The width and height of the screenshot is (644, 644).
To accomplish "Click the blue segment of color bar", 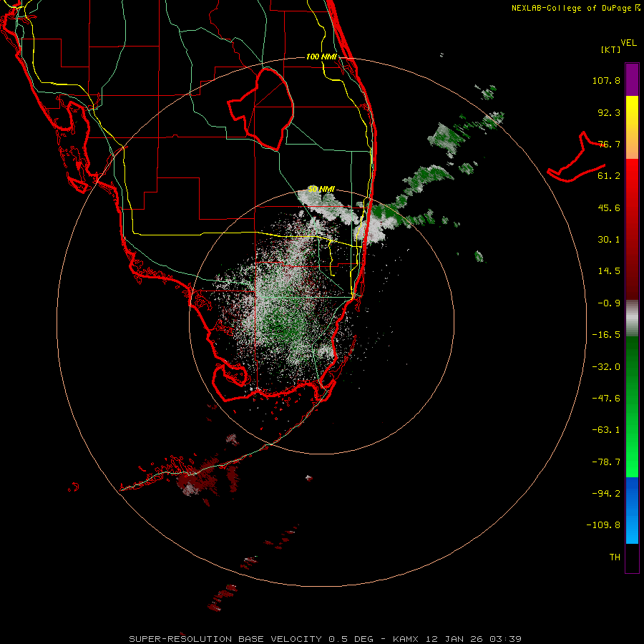I will (x=632, y=510).
